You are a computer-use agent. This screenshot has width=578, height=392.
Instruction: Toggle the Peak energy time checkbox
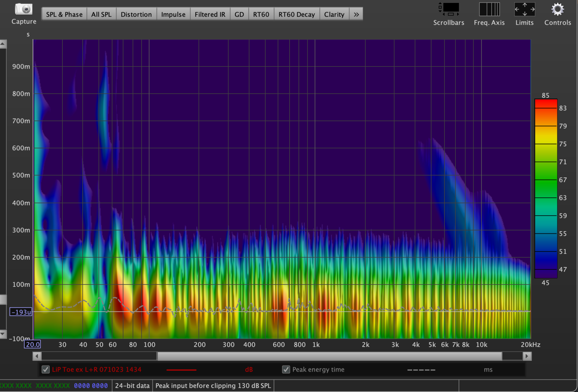tap(286, 369)
